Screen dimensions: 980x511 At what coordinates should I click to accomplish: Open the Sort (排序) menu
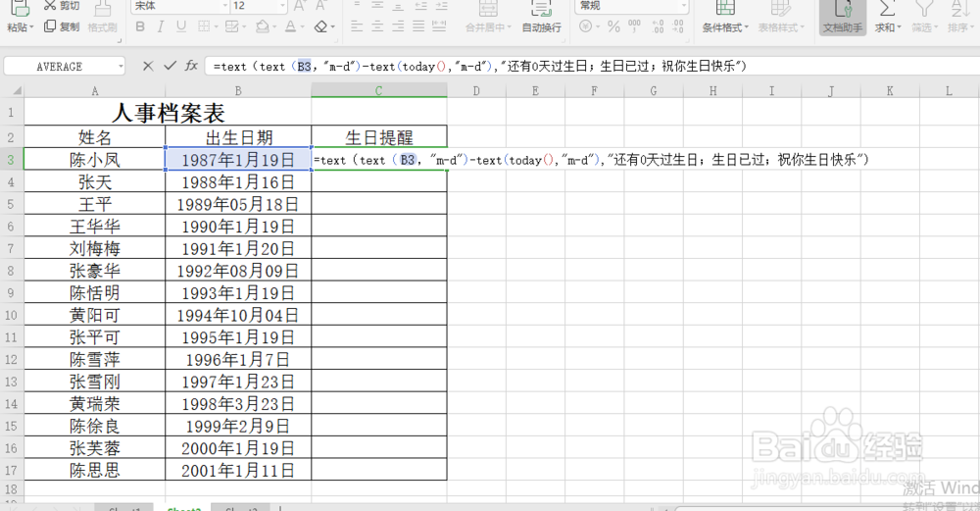[x=959, y=17]
